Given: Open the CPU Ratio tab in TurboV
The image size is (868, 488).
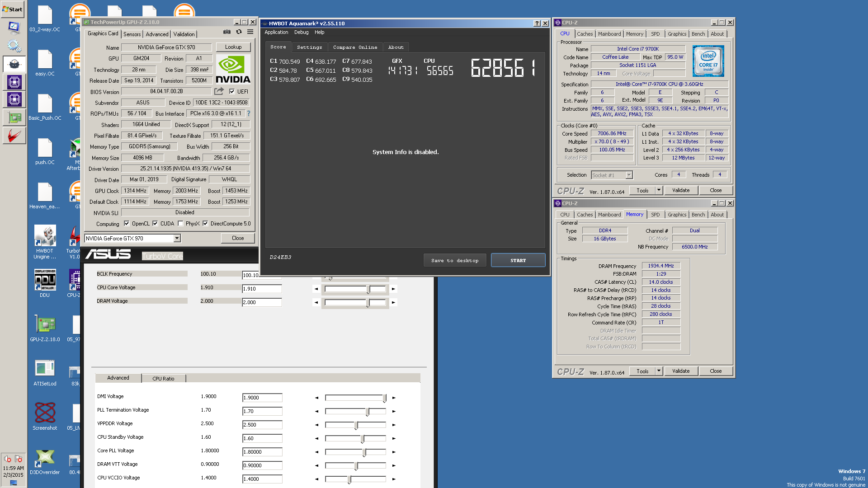Looking at the screenshot, I should pos(163,379).
